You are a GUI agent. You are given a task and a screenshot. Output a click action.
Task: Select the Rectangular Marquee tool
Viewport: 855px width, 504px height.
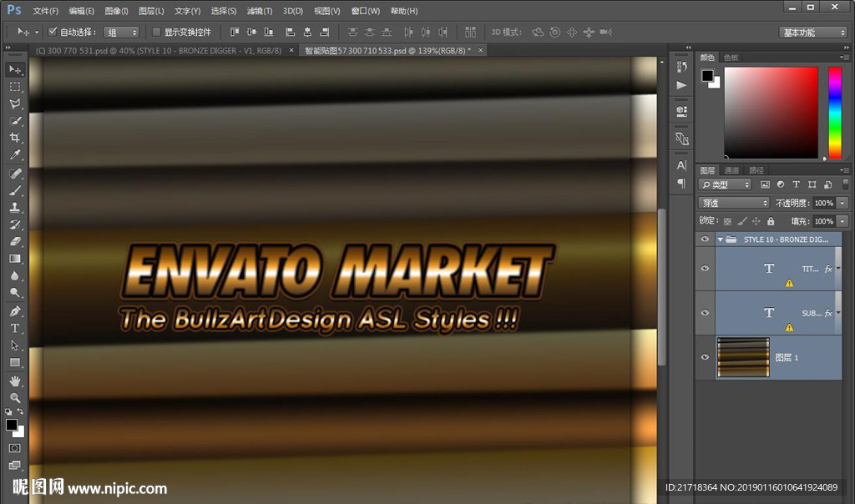click(x=15, y=87)
